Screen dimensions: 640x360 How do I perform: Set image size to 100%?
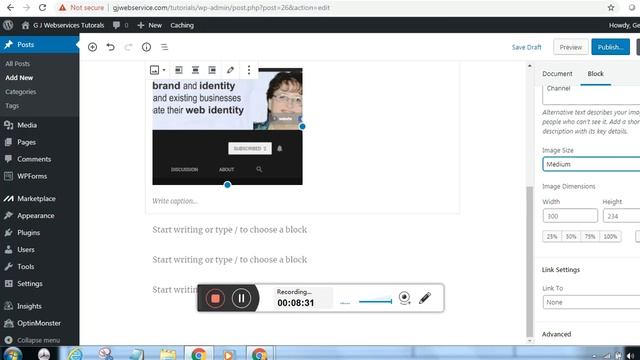(x=610, y=236)
